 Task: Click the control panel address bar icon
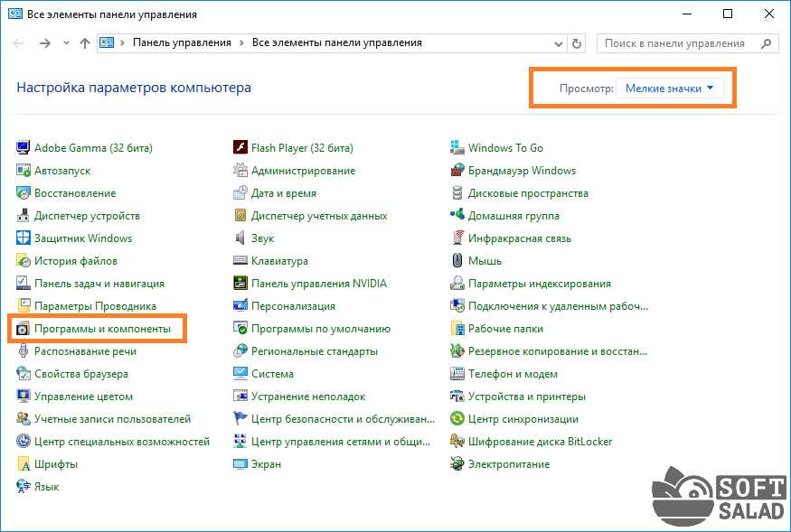[107, 42]
